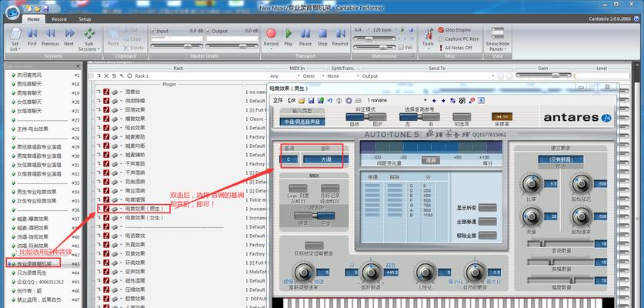Toggle the metronome Vol. checkbox
This screenshot has height=308, width=644.
click(x=401, y=47)
